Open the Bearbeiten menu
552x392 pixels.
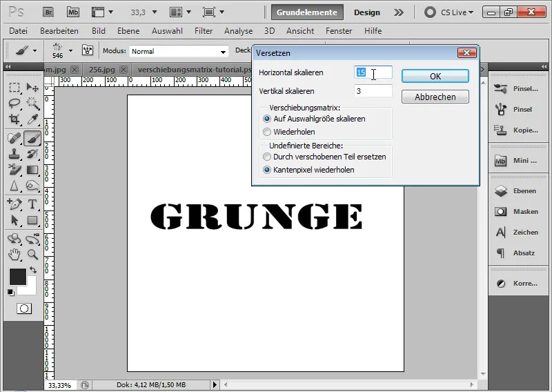[59, 31]
